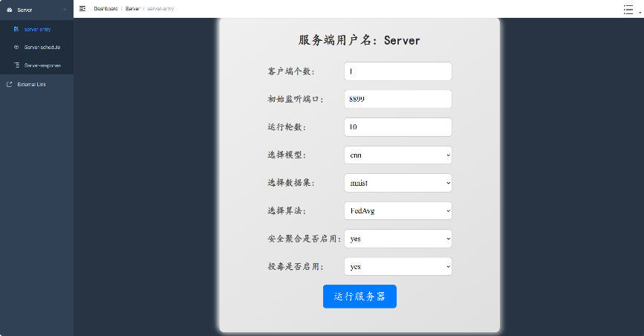Click the Dashboard breadcrumb link
The height and width of the screenshot is (336, 644).
[105, 8]
